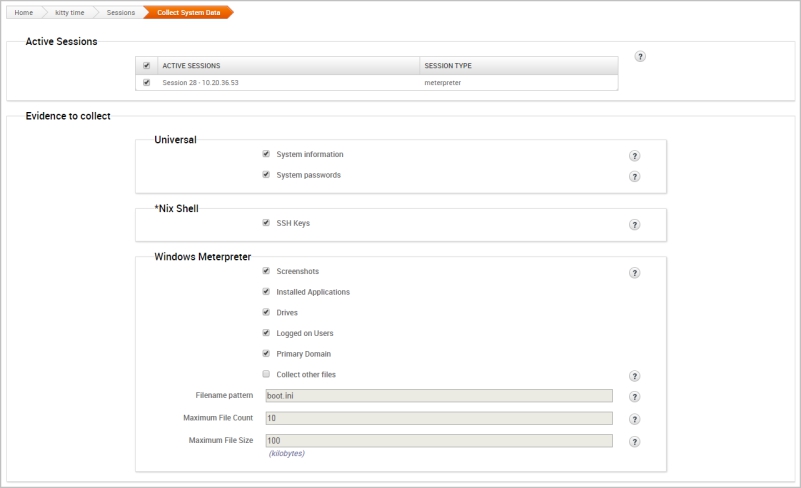Click the Filename pattern input field
Image resolution: width=801 pixels, height=488 pixels.
(x=439, y=396)
